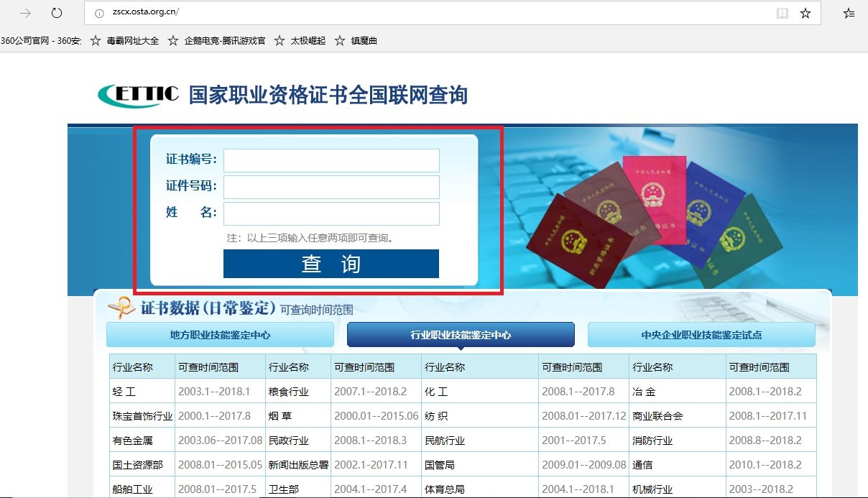The width and height of the screenshot is (868, 498).
Task: Click the page refresh icon
Action: 57,12
